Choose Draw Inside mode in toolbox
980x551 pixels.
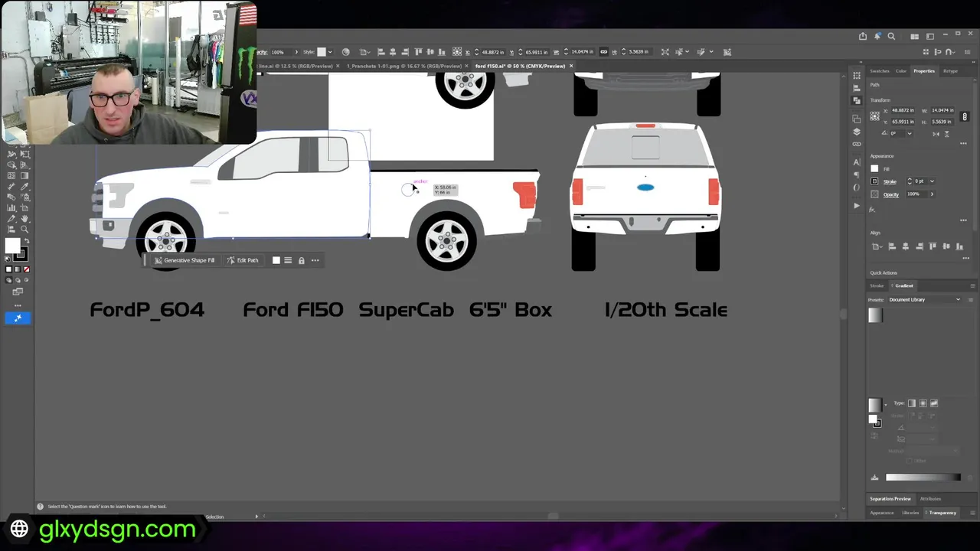click(26, 280)
